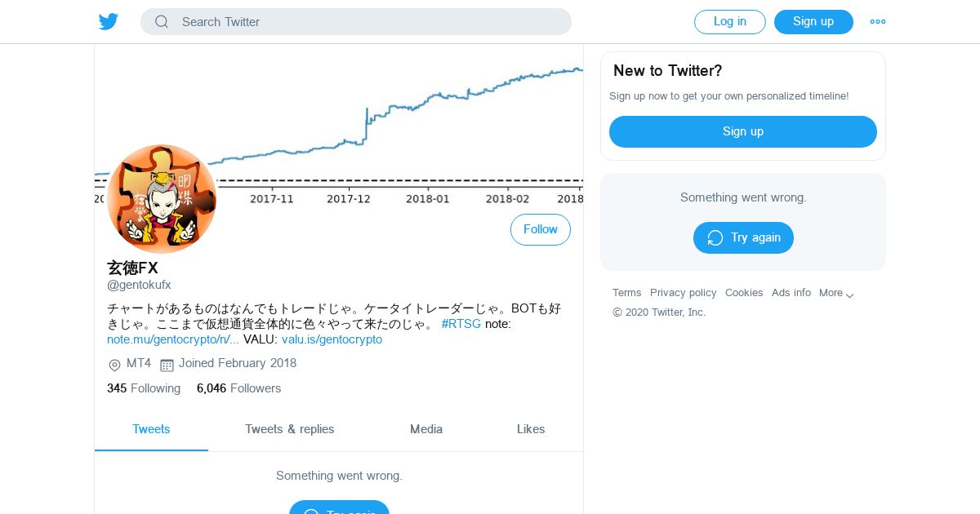This screenshot has height=514, width=980.
Task: Click Sign up in New to Twitter panel
Action: click(x=743, y=131)
